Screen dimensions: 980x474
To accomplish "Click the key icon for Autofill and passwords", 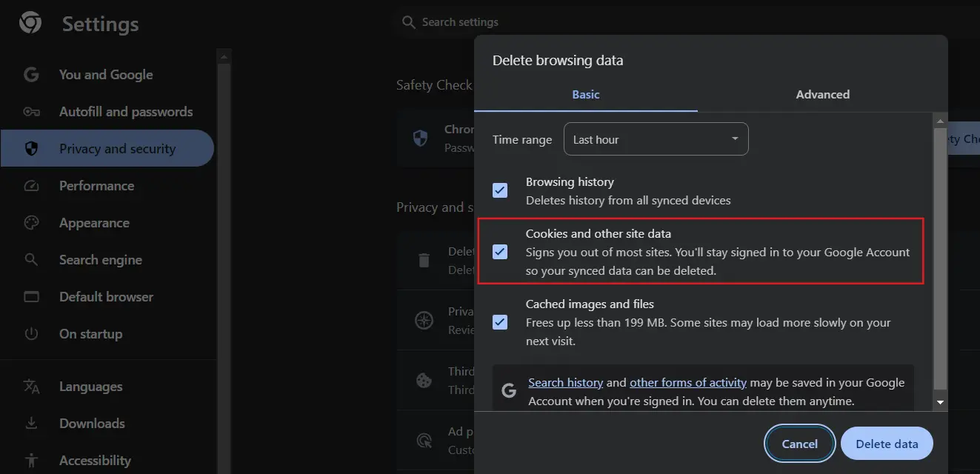I will point(31,112).
